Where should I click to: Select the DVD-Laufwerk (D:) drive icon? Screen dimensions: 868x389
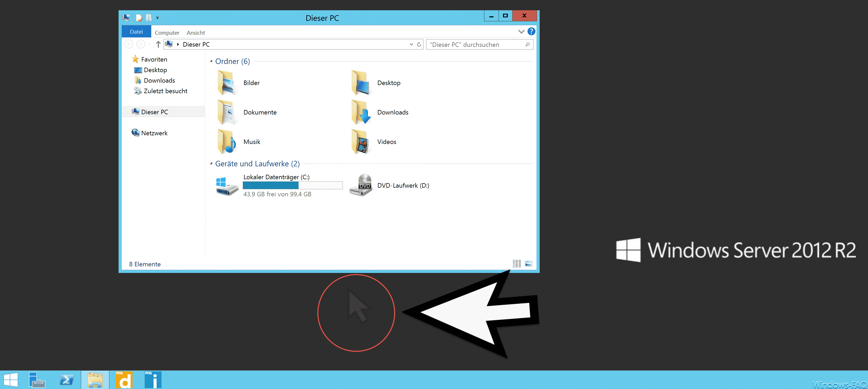coord(361,185)
